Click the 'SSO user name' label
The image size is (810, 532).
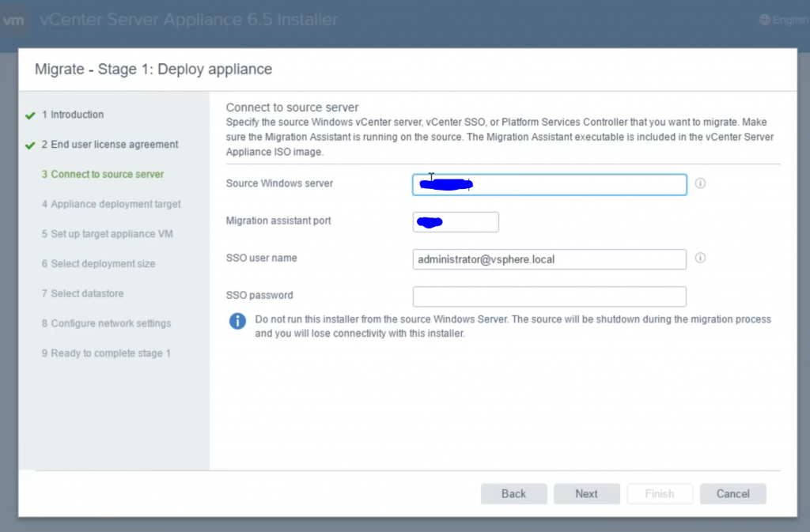pos(261,258)
